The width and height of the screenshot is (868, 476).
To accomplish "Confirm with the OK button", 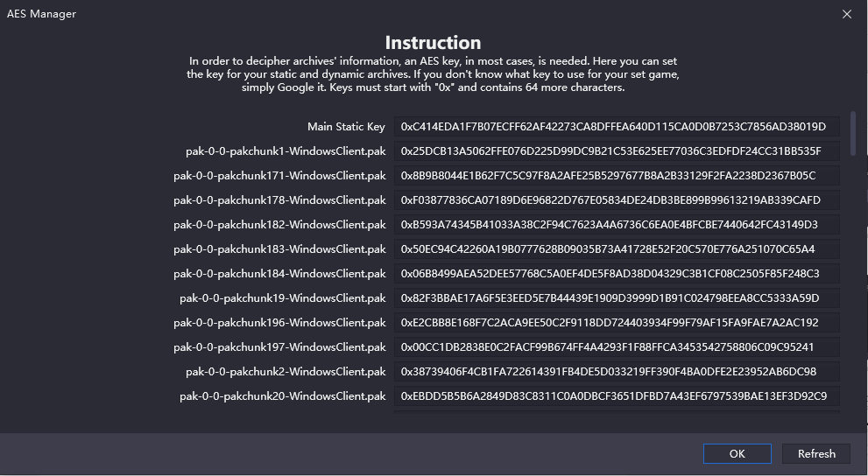I will [737, 453].
